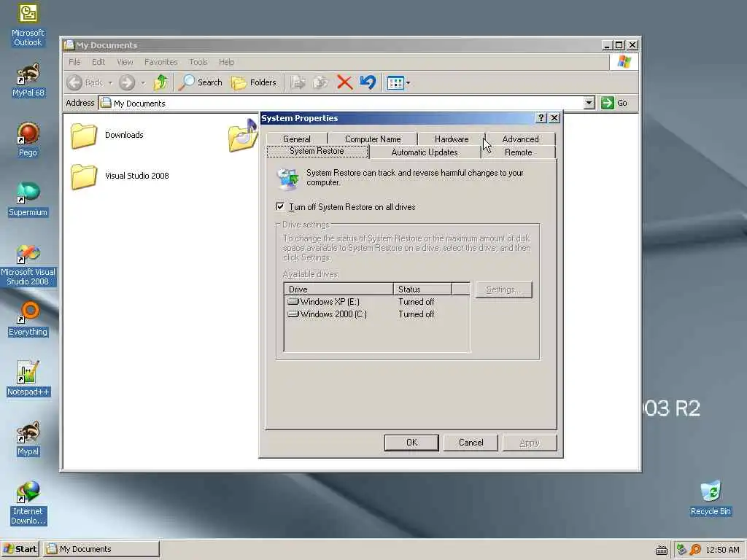Click the keyboard icon in system tray
This screenshot has height=560, width=747.
tap(661, 550)
